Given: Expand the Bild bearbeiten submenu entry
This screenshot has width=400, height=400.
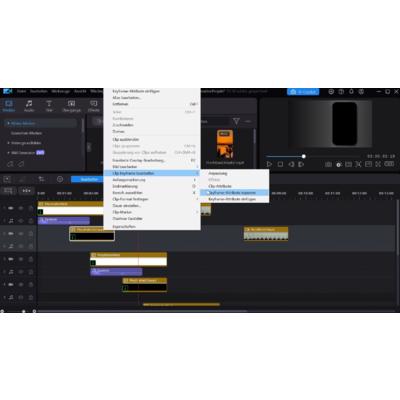Looking at the screenshot, I should 152,167.
